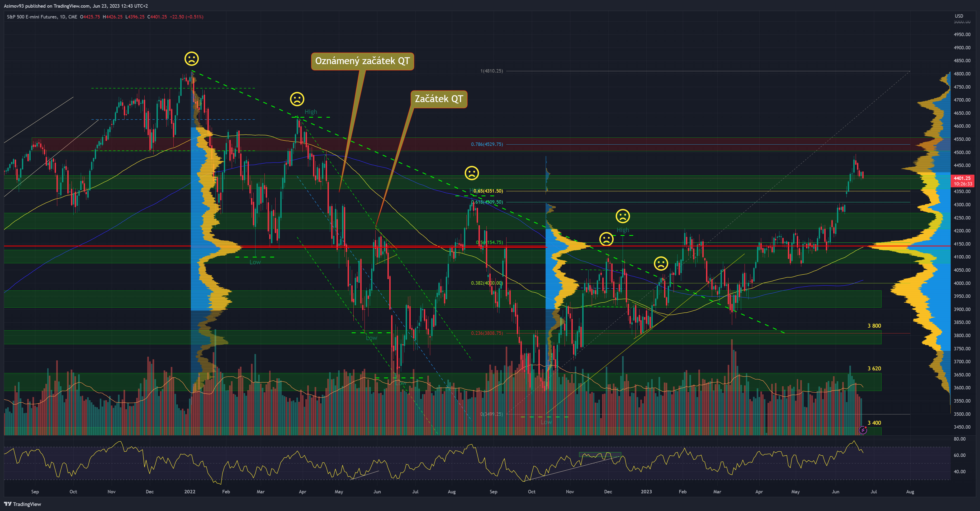Image resolution: width=980 pixels, height=511 pixels.
Task: Click sad face emoji near January 2023
Action: pyautogui.click(x=661, y=263)
